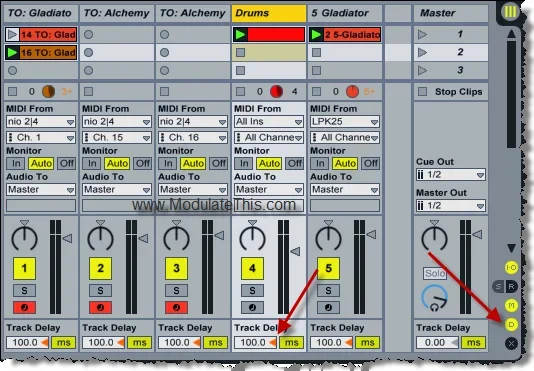Launch Master scene 2
534x371 pixels.
pos(423,52)
